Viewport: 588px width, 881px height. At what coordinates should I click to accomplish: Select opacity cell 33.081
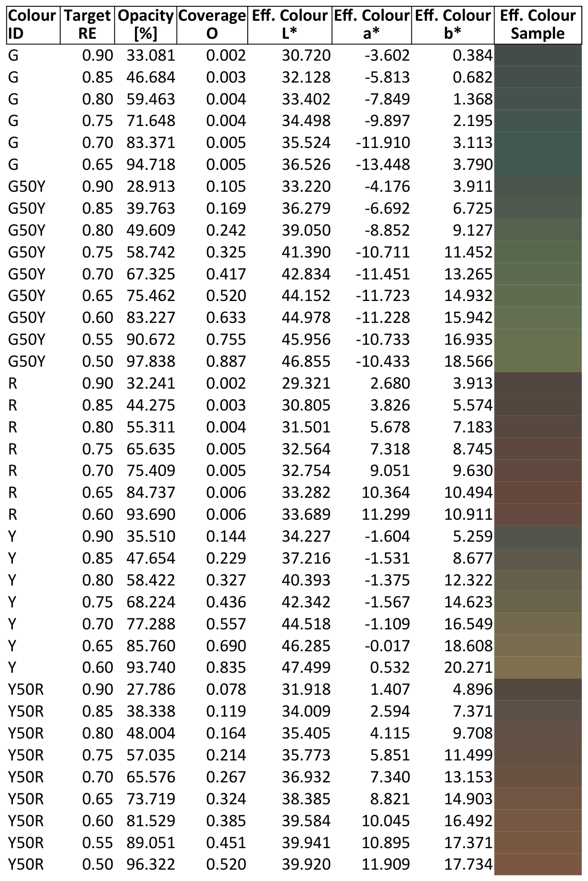151,55
